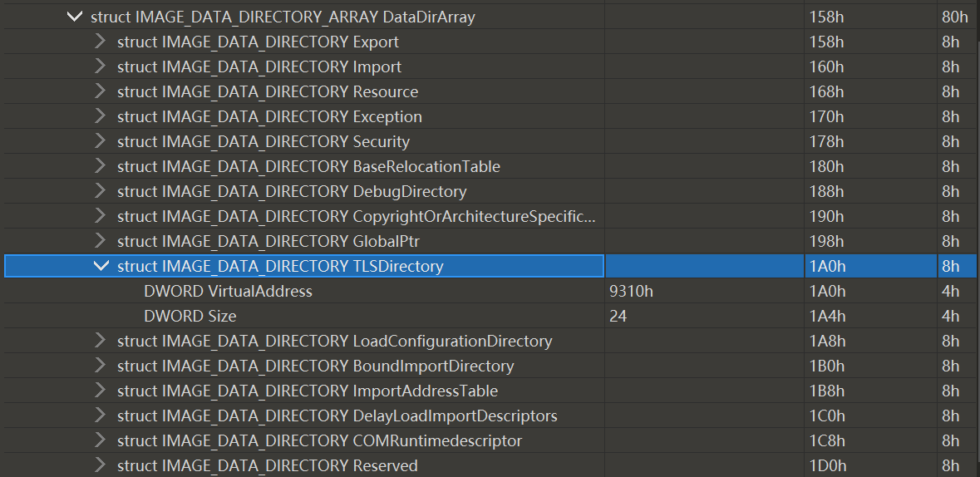The height and width of the screenshot is (477, 980).
Task: Expand the BoundImportDirectory entry
Action: 100,366
